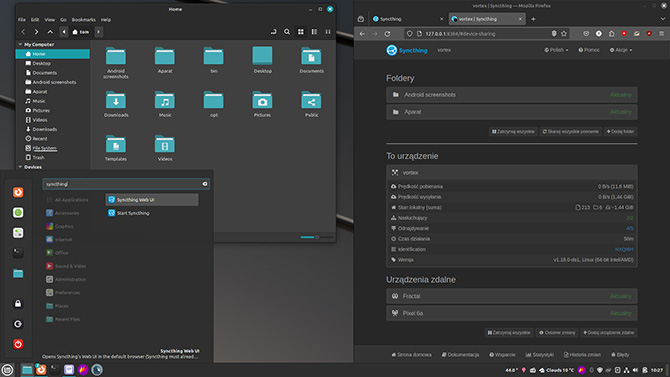The height and width of the screenshot is (377, 670).
Task: Open the Mint menu button on taskbar
Action: (x=8, y=370)
